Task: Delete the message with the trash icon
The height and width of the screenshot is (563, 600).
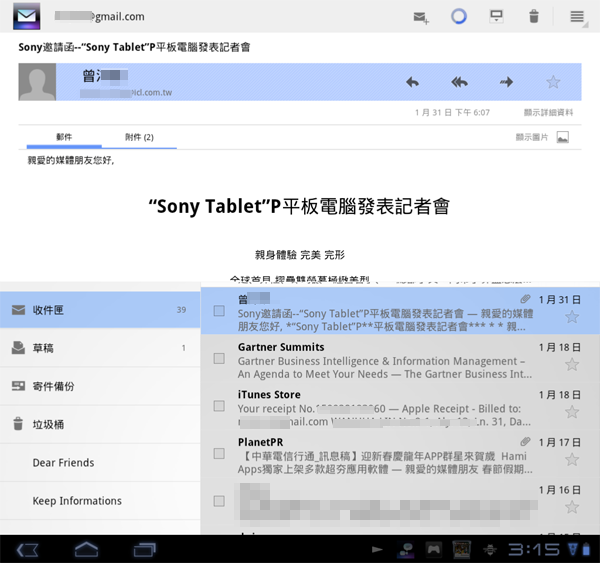Action: click(534, 16)
